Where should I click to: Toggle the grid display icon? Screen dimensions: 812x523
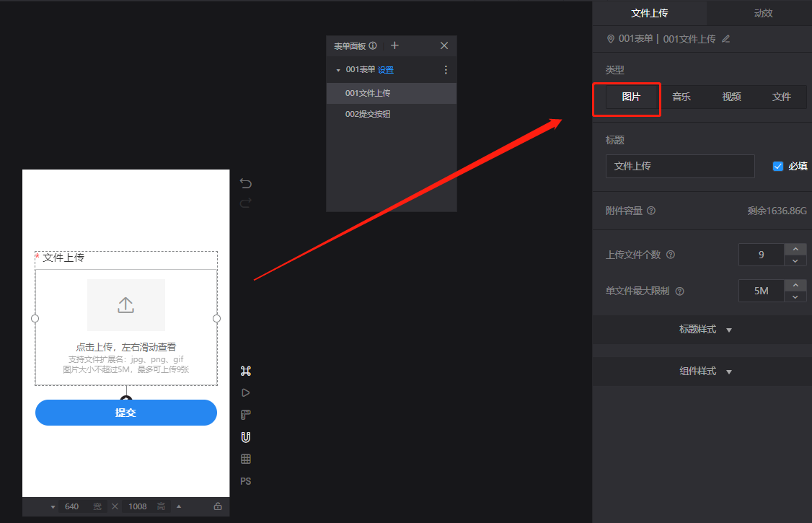tap(245, 459)
